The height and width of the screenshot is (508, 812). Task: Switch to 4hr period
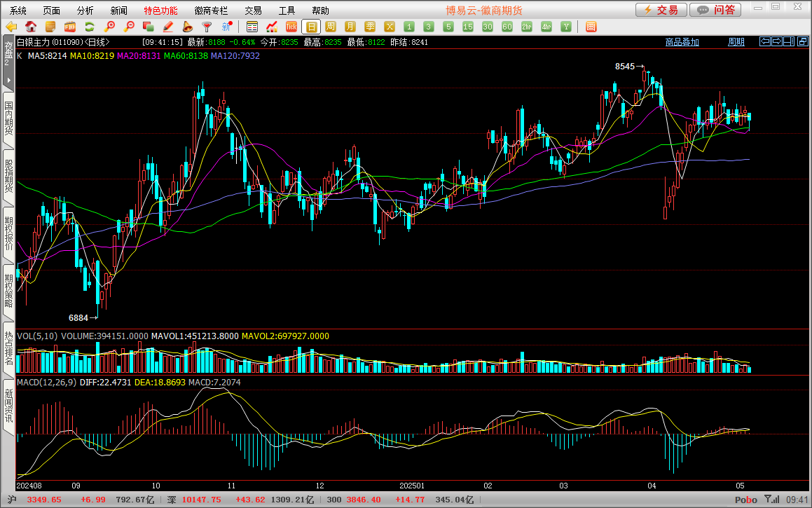tap(547, 27)
